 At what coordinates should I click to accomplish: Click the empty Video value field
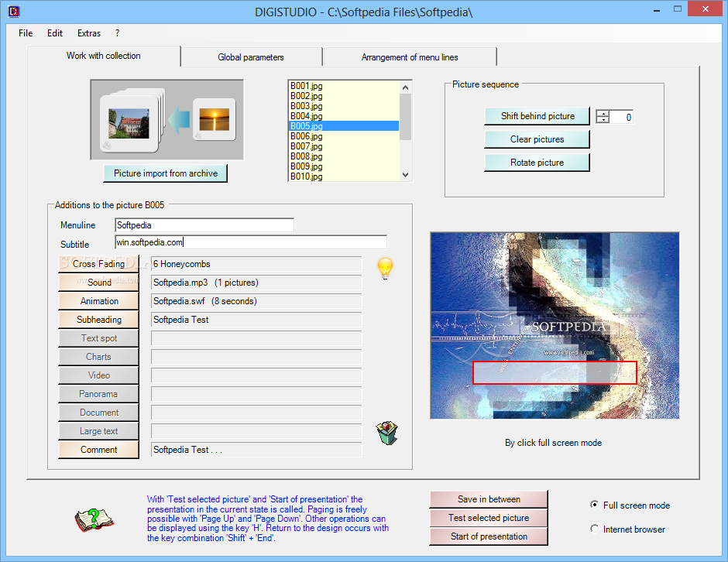point(256,375)
